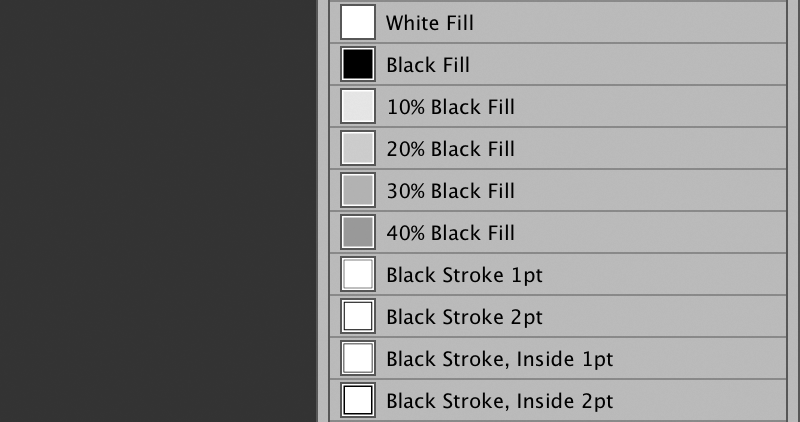This screenshot has height=422, width=800.
Task: Apply Black Stroke 2pt style label
Action: pyautogui.click(x=464, y=317)
